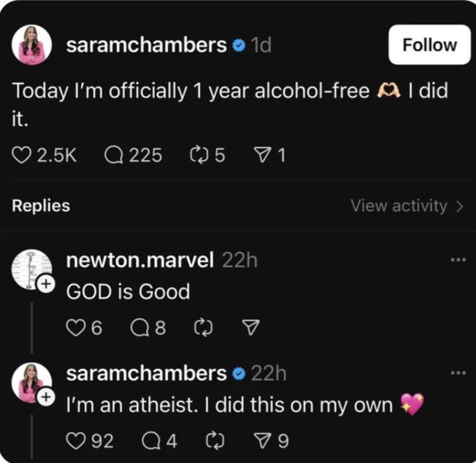Open saramchambers profile from post header username
Screen dimensions: 476x463
point(146,45)
